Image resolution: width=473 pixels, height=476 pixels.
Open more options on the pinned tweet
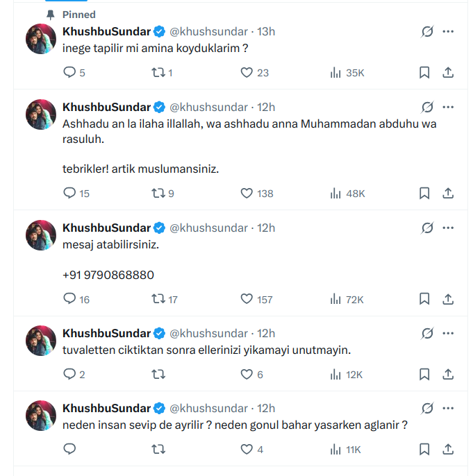[448, 31]
